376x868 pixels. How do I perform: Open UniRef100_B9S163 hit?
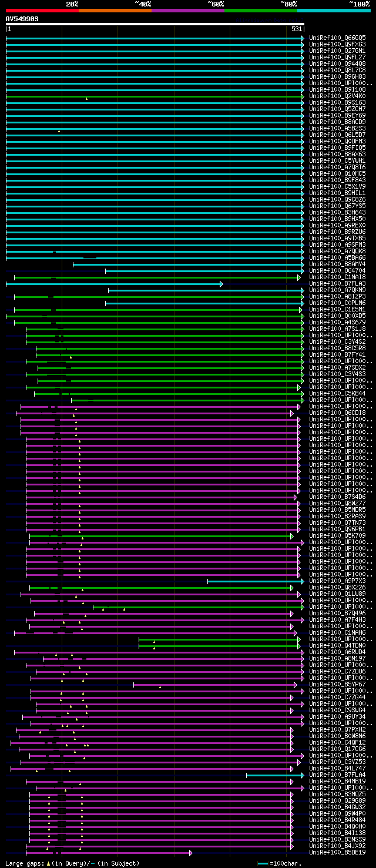click(337, 102)
